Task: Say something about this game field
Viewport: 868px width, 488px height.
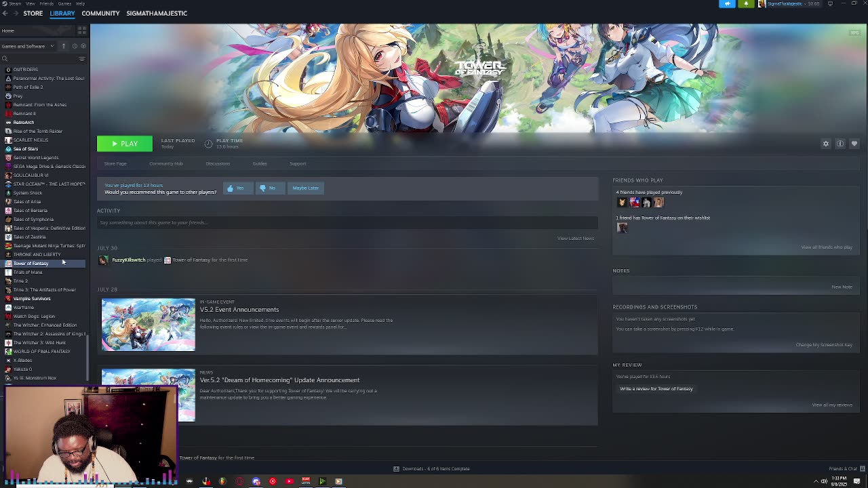Action: pyautogui.click(x=347, y=222)
